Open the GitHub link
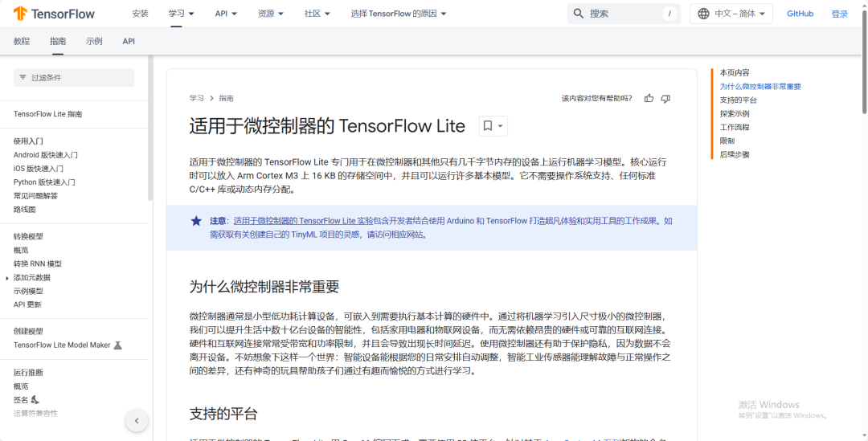Screen dimensions: 868x441 (800, 14)
